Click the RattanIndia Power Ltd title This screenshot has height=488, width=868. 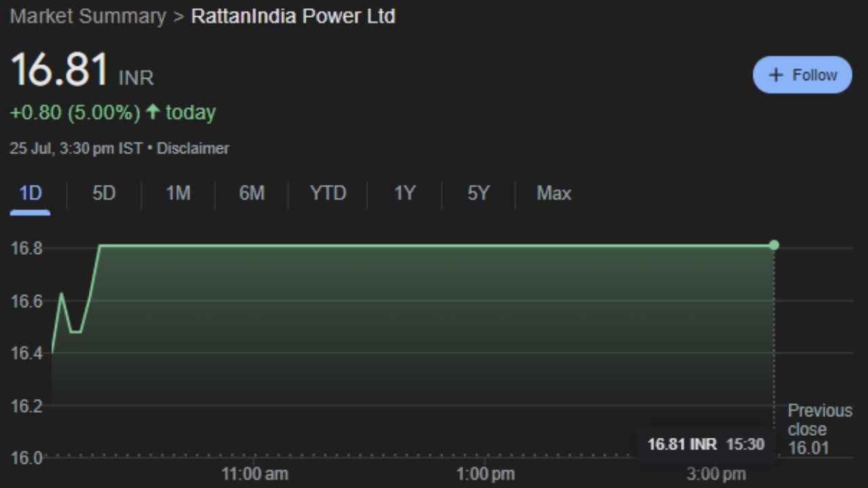(x=294, y=16)
